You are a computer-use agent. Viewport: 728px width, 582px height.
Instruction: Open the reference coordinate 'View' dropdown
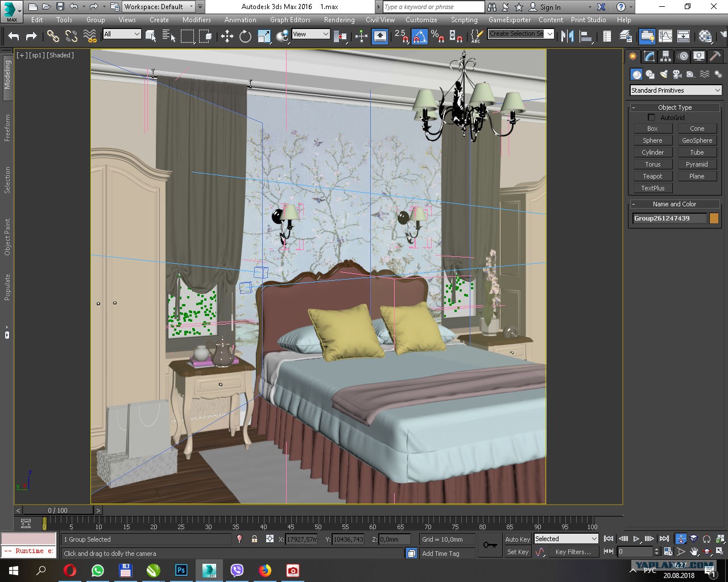pos(311,34)
